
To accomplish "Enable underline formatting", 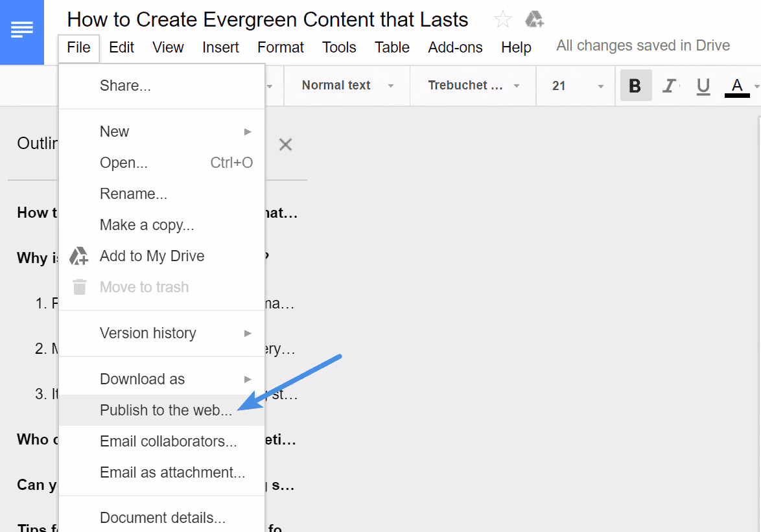I will click(703, 85).
